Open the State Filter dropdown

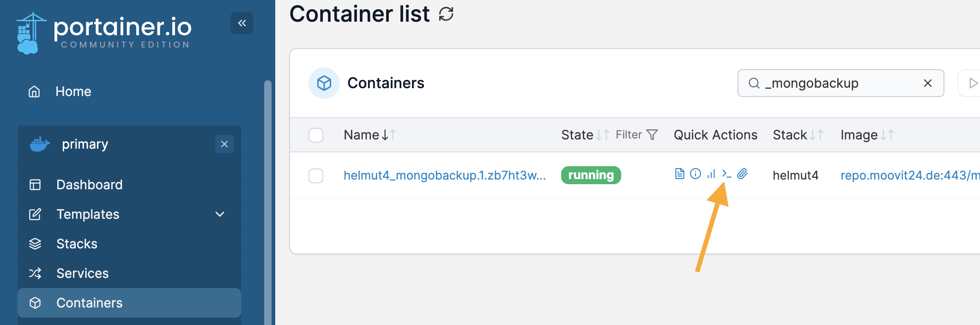(x=637, y=135)
